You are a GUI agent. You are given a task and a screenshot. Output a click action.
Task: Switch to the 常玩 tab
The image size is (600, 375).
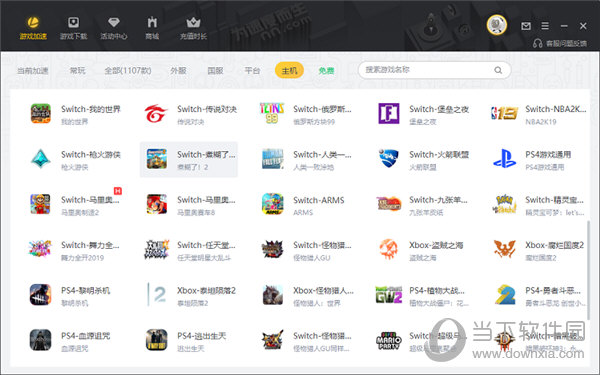tap(77, 71)
